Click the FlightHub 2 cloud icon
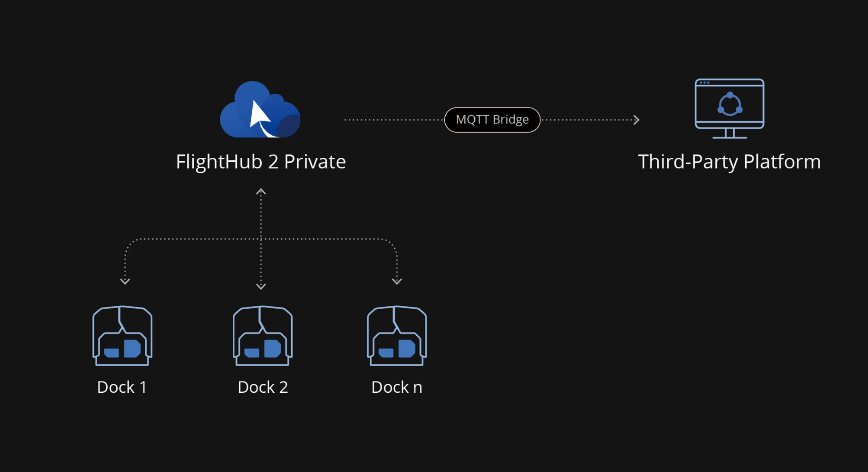This screenshot has height=472, width=868. pos(260,109)
